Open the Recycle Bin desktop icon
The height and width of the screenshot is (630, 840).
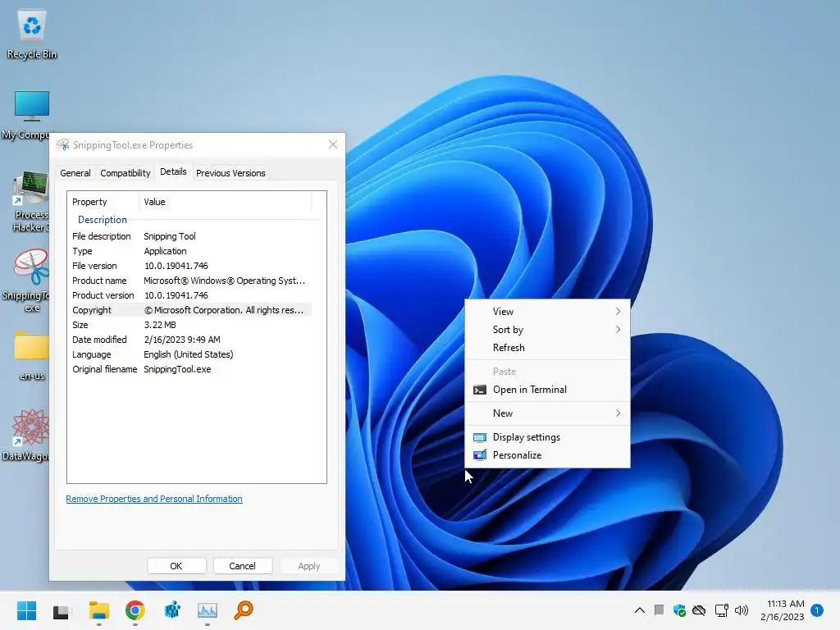coord(32,34)
